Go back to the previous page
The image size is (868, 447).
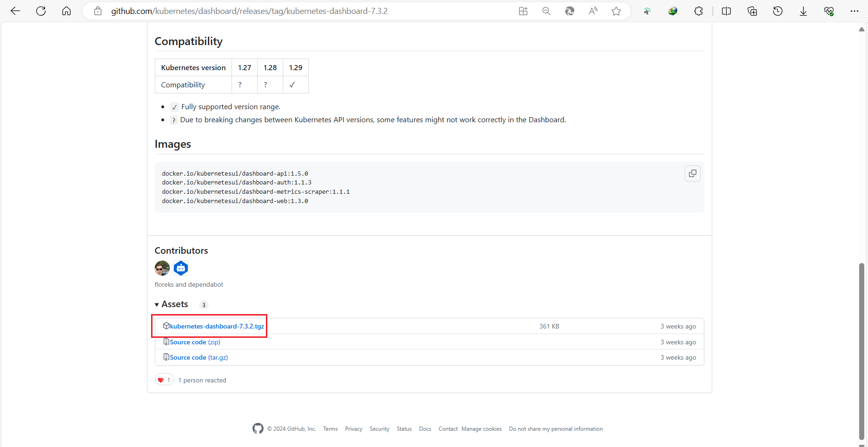click(x=15, y=11)
